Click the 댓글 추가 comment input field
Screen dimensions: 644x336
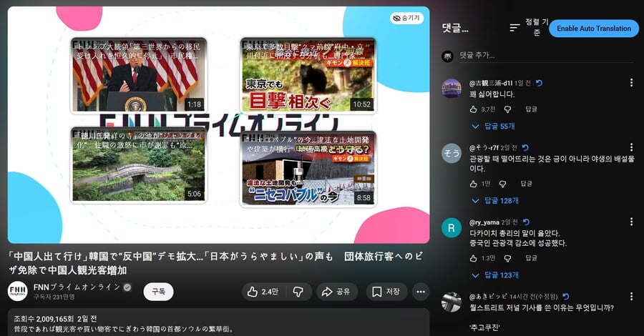coord(546,55)
